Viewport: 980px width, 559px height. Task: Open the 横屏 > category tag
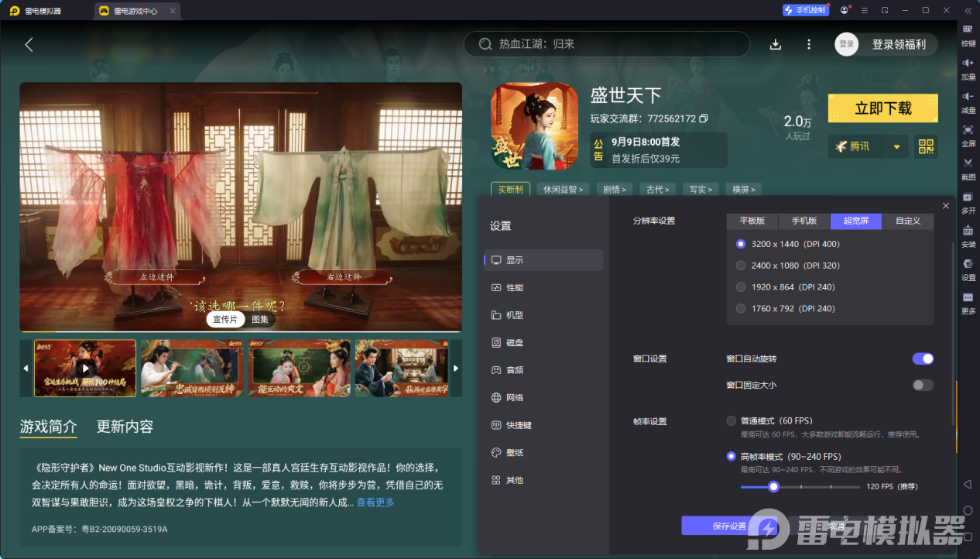[745, 189]
